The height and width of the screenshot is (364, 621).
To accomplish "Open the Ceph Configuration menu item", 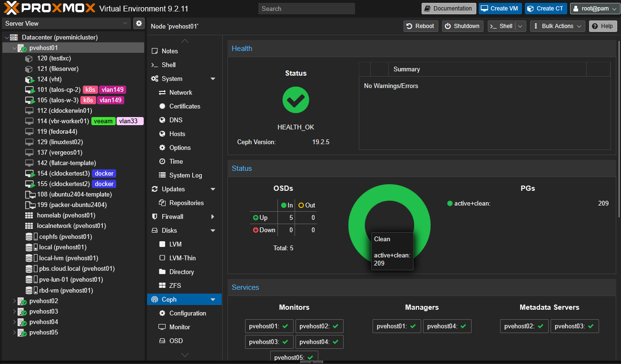I will tap(185, 313).
